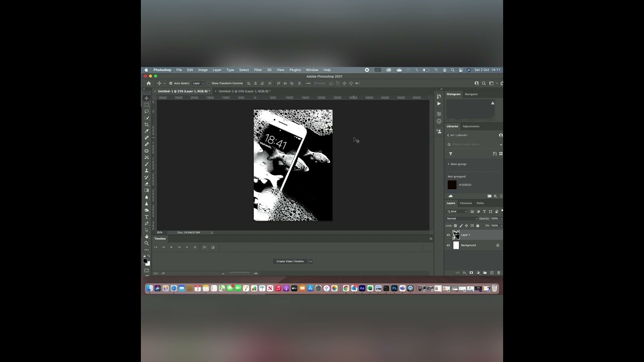The image size is (644, 362).
Task: Select the Lasso tool
Action: tap(147, 111)
